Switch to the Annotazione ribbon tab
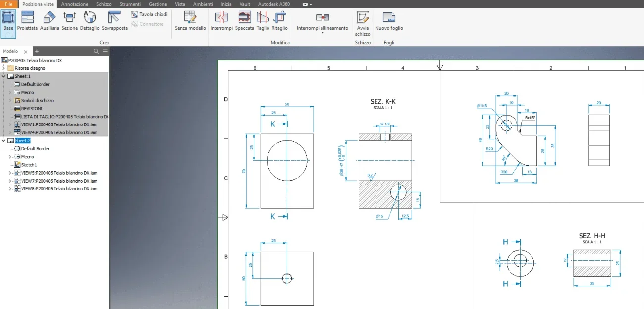 pyautogui.click(x=74, y=4)
